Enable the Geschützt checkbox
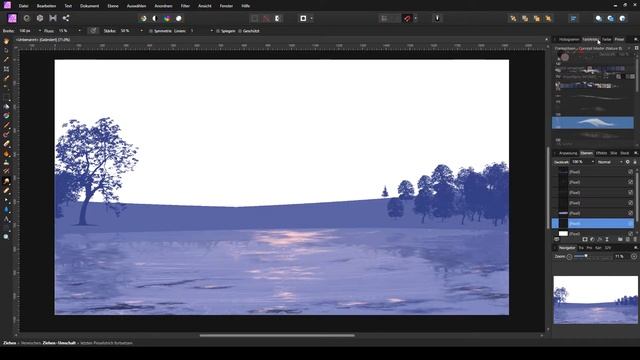 240,31
